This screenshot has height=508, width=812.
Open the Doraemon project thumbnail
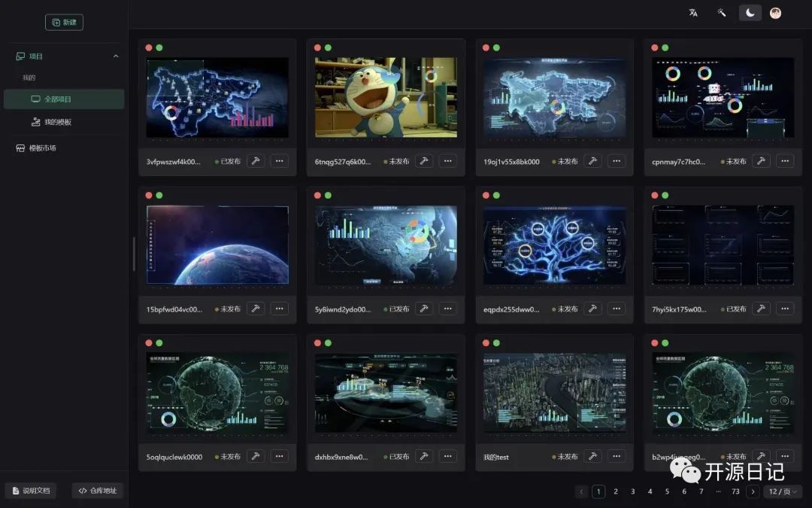point(386,97)
